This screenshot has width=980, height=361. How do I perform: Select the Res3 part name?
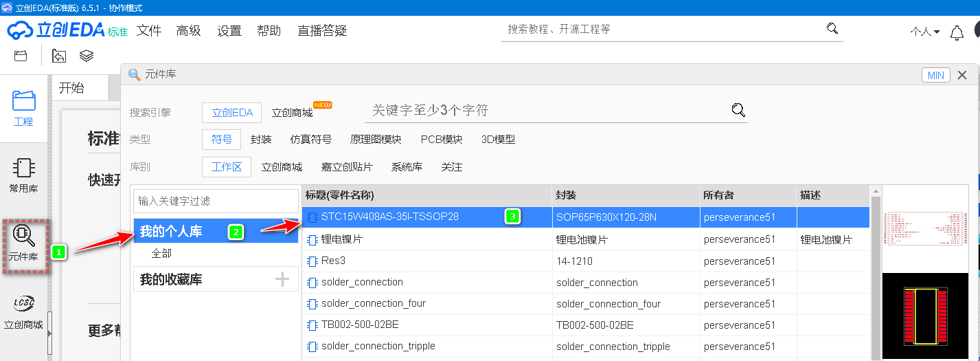click(333, 261)
